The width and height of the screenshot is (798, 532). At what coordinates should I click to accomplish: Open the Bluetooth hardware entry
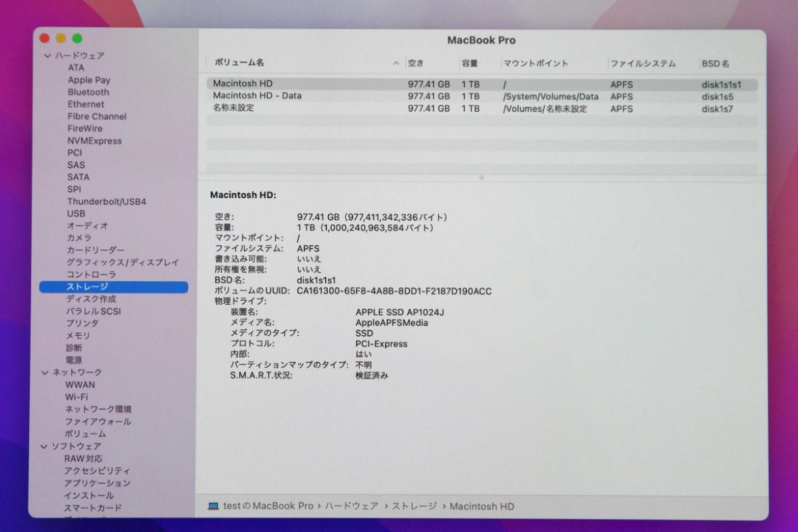(x=88, y=92)
